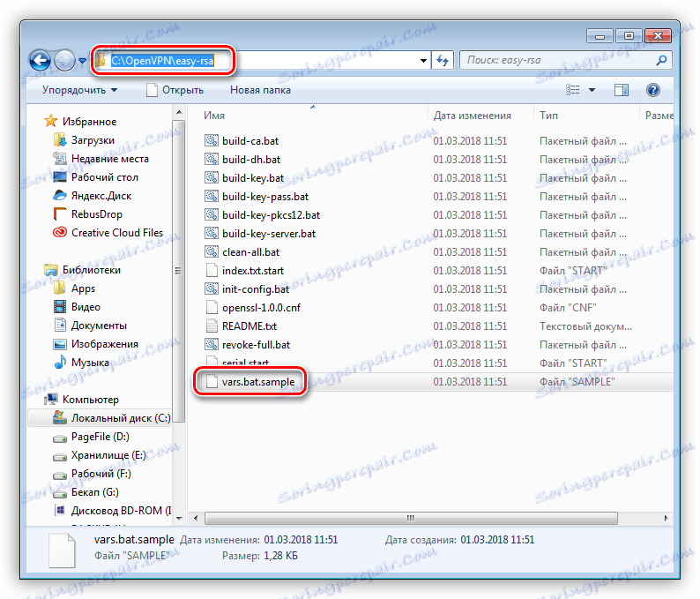Open Рабочий стол in sidebar
This screenshot has height=599, width=700.
click(95, 177)
